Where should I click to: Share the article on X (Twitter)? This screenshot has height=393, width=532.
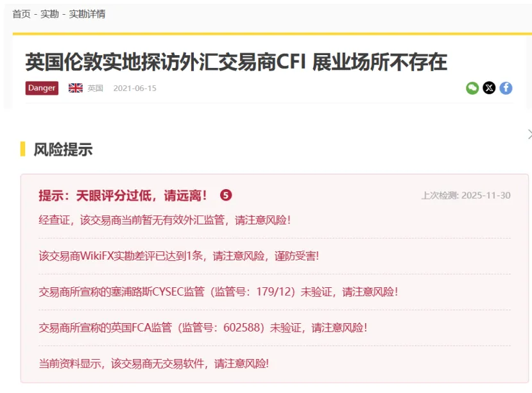pos(489,88)
